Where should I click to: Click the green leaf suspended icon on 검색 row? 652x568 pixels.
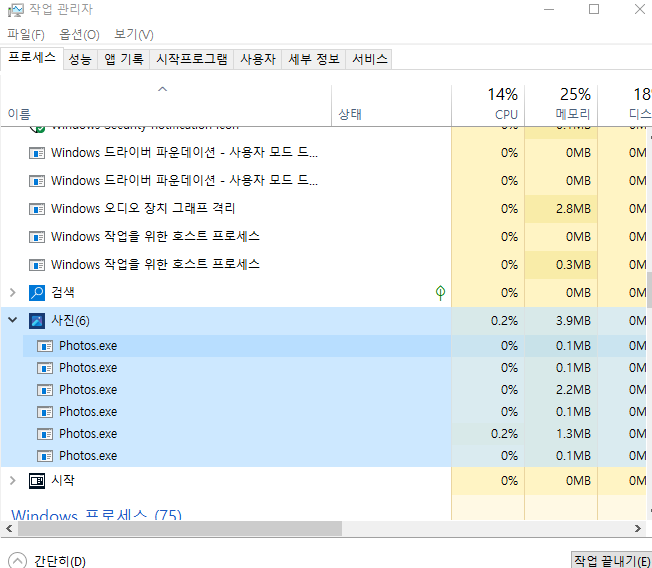pyautogui.click(x=440, y=293)
